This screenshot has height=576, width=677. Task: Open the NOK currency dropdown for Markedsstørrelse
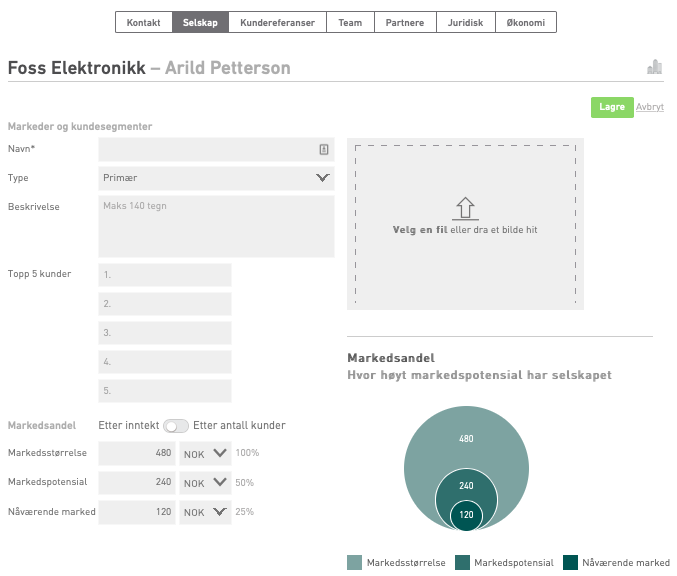click(206, 453)
